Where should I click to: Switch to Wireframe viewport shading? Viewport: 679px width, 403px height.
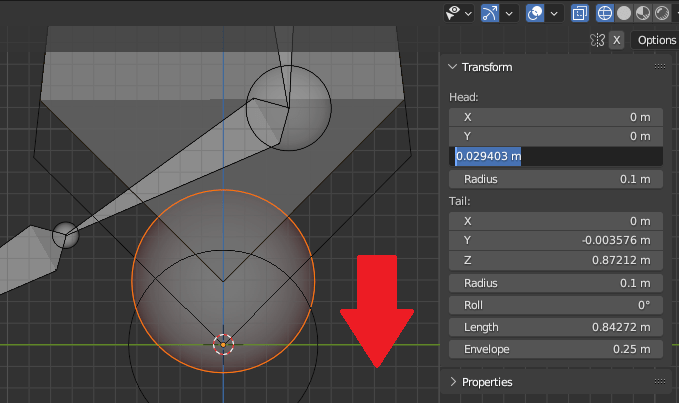tap(604, 13)
